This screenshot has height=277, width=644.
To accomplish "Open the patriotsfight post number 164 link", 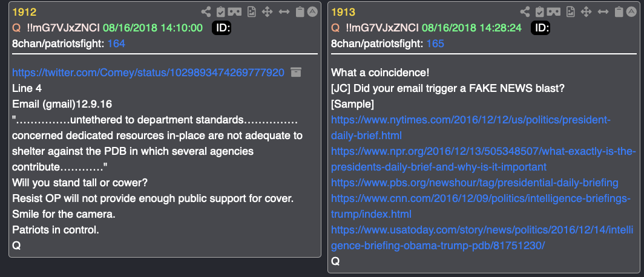I will (116, 44).
